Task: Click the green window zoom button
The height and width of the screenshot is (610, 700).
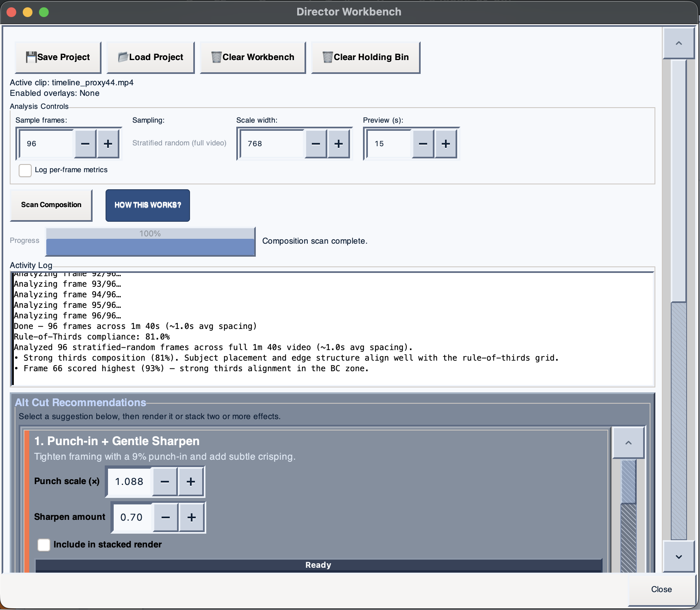Action: click(44, 12)
